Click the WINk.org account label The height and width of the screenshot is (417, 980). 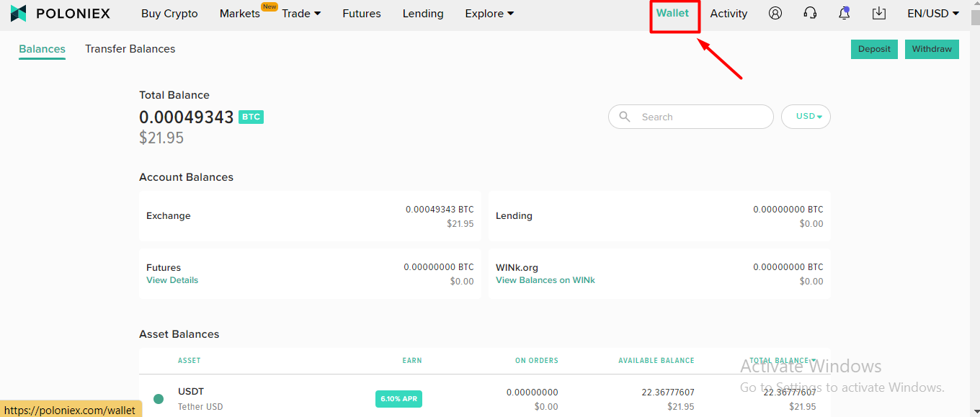[517, 267]
